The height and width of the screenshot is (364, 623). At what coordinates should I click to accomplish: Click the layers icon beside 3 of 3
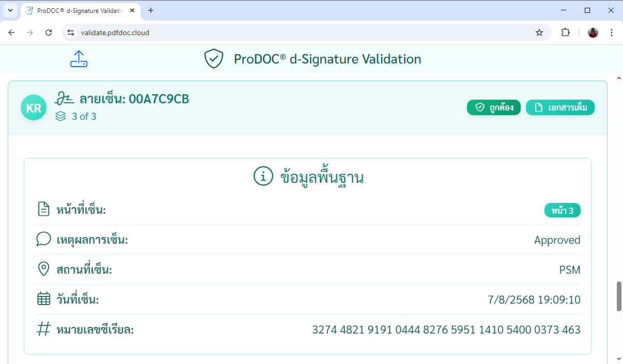pos(60,116)
